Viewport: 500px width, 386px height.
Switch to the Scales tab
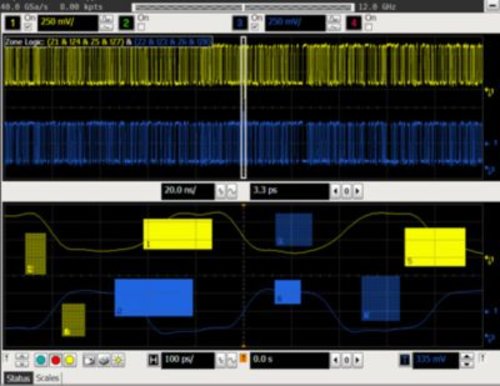coord(47,378)
